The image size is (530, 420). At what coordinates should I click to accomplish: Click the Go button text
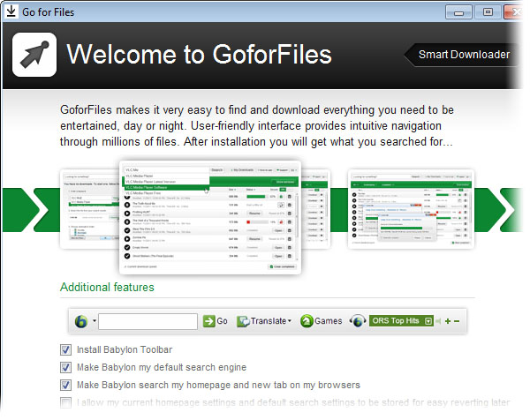pyautogui.click(x=222, y=321)
